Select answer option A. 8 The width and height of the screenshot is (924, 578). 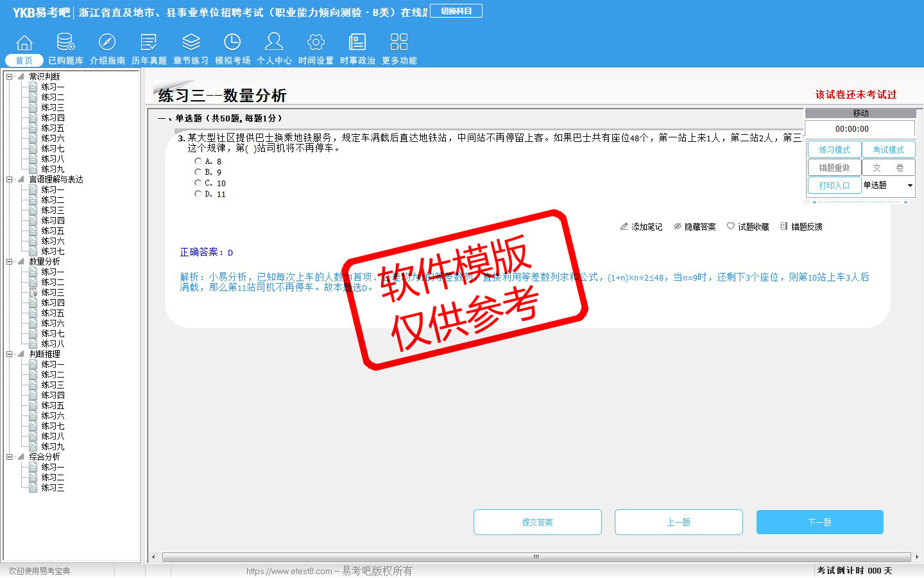coord(198,161)
